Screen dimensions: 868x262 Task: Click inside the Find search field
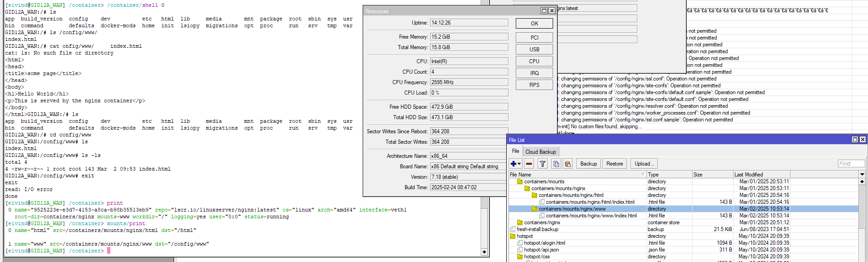coord(850,164)
